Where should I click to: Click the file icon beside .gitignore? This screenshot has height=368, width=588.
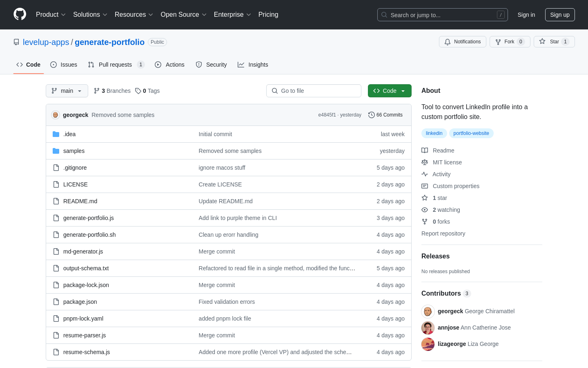[56, 168]
